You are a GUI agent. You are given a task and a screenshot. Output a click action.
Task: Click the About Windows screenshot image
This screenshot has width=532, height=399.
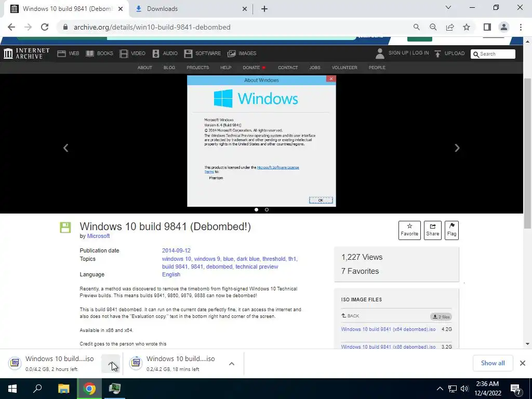[261, 141]
